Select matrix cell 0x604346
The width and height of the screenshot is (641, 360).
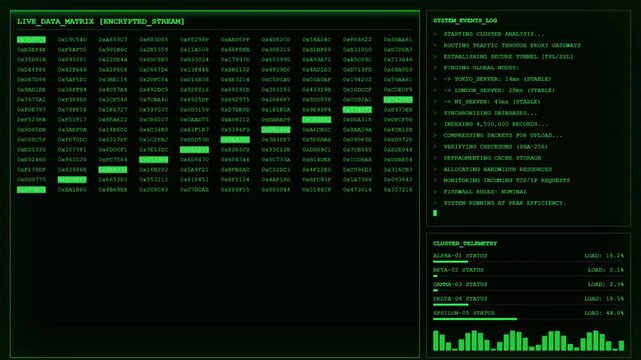[235, 160]
